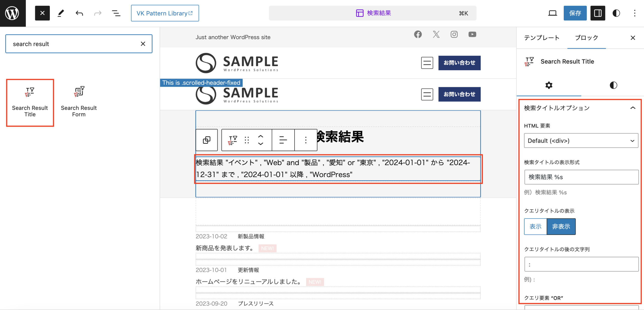Click the WordPress logo in the top-left corner
644x310 pixels.
point(13,13)
